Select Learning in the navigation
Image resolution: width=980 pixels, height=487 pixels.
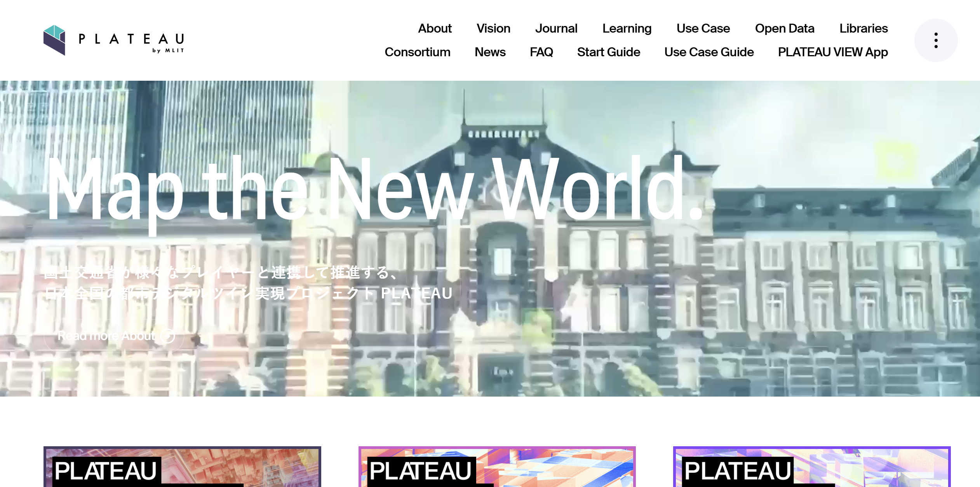(627, 28)
